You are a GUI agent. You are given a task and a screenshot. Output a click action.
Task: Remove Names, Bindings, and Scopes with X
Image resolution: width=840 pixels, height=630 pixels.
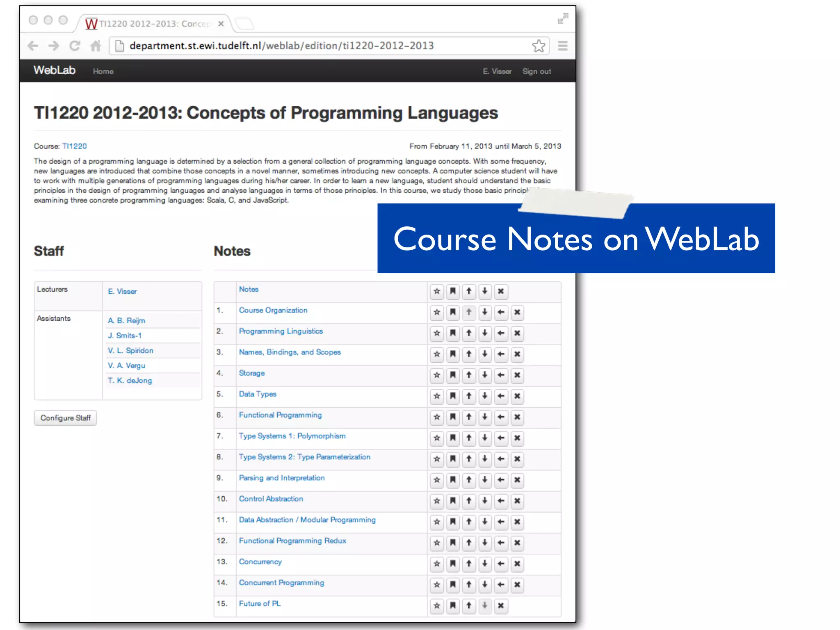517,354
